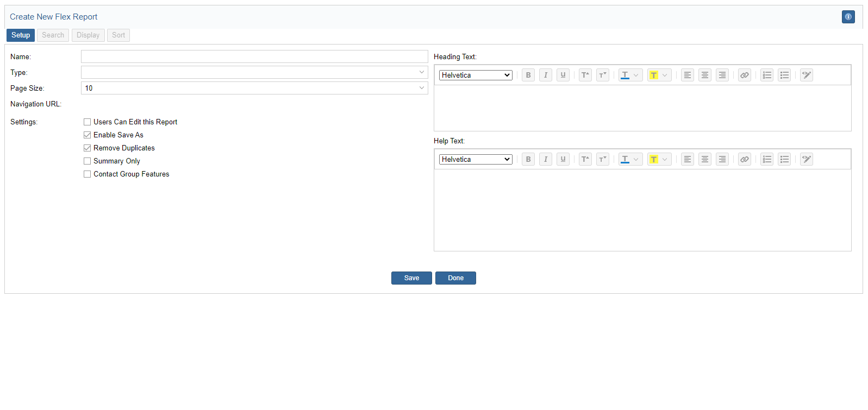
Task: Expand the Page Size dropdown
Action: (x=254, y=88)
